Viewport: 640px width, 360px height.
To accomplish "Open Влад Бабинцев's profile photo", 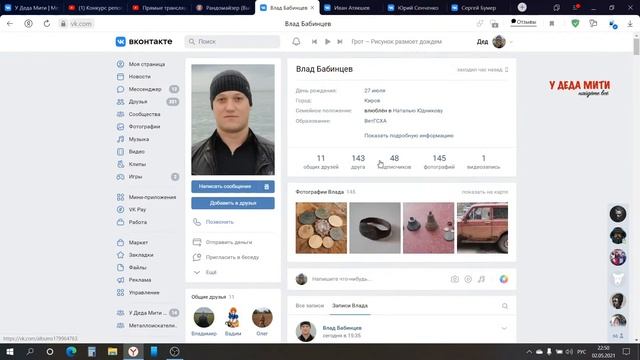I will pyautogui.click(x=233, y=120).
